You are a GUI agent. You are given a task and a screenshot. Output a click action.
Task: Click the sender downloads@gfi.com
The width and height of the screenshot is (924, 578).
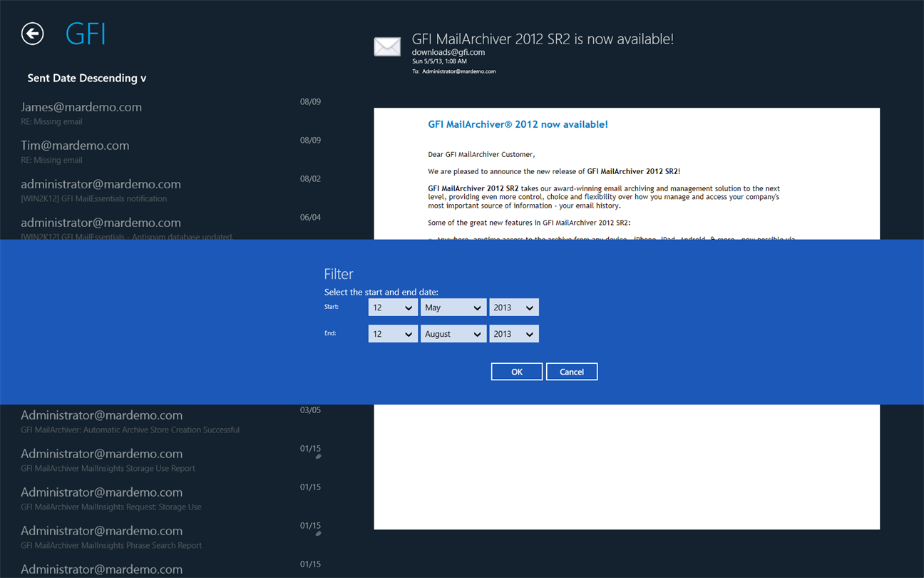tap(448, 52)
